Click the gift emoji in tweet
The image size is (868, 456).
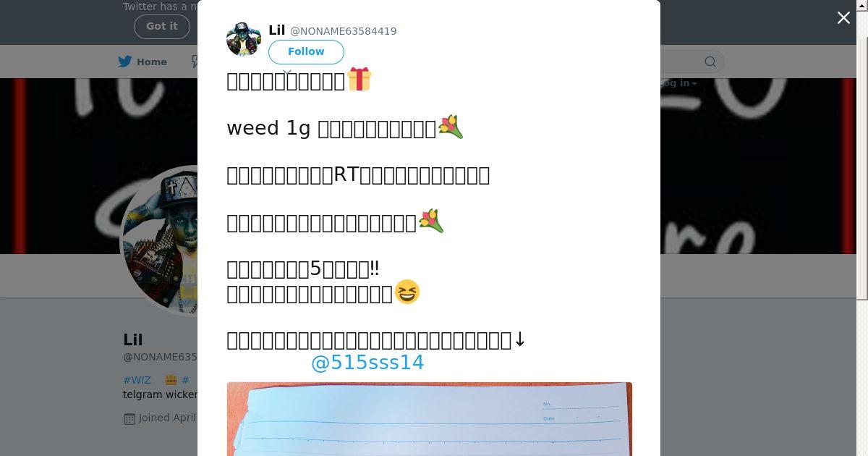(359, 79)
